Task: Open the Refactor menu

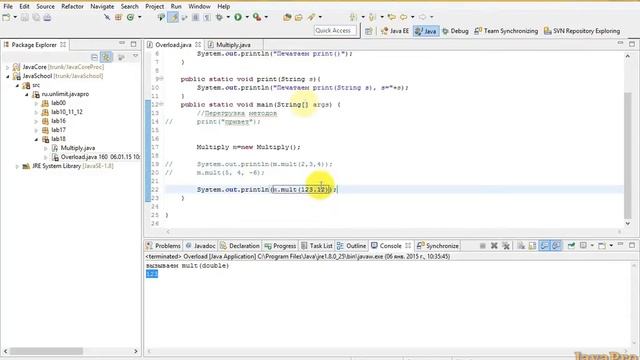Action: click(72, 7)
